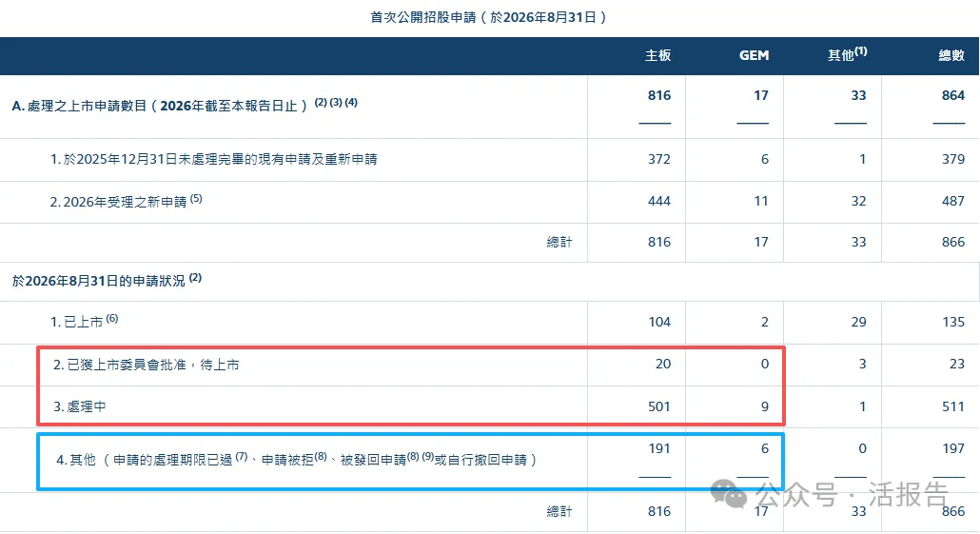
Task: Click footnote (6) next to 已上市
Action: [112, 318]
